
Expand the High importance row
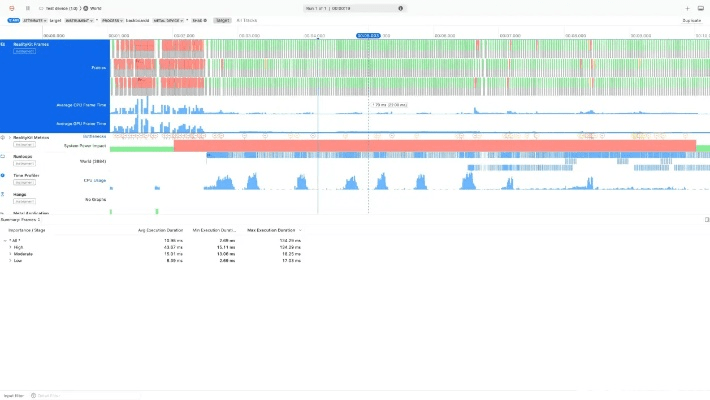point(10,247)
